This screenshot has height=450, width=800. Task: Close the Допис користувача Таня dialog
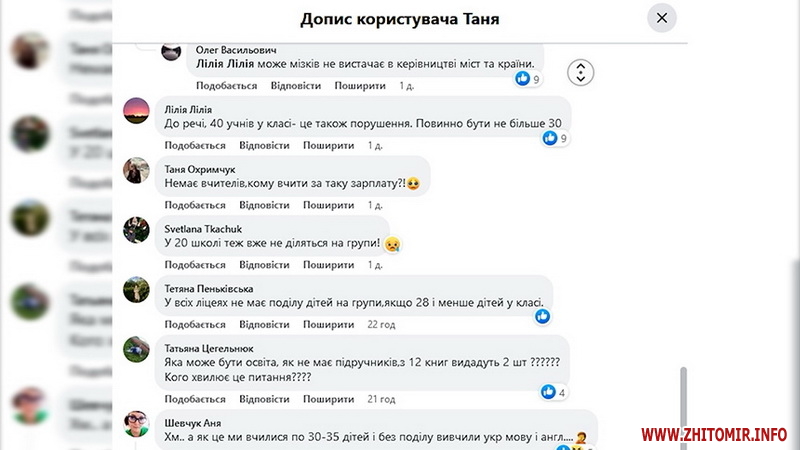coord(661,18)
